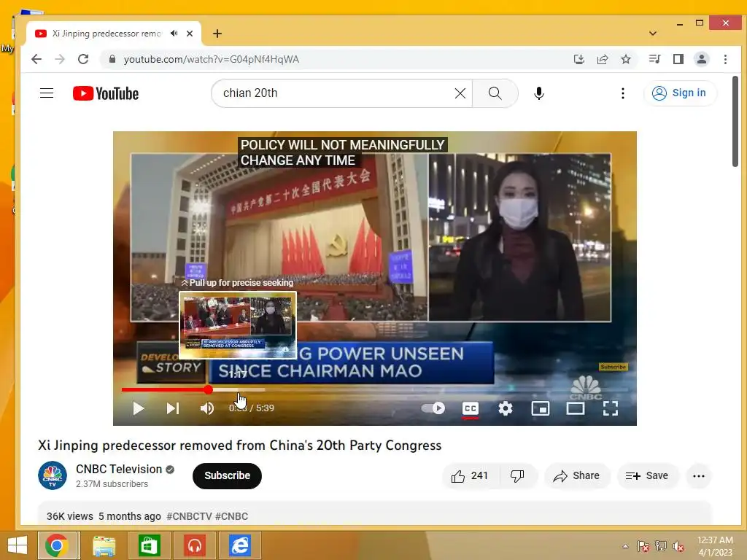Image resolution: width=747 pixels, height=560 pixels.
Task: Like the video with 241 likes
Action: click(x=470, y=475)
